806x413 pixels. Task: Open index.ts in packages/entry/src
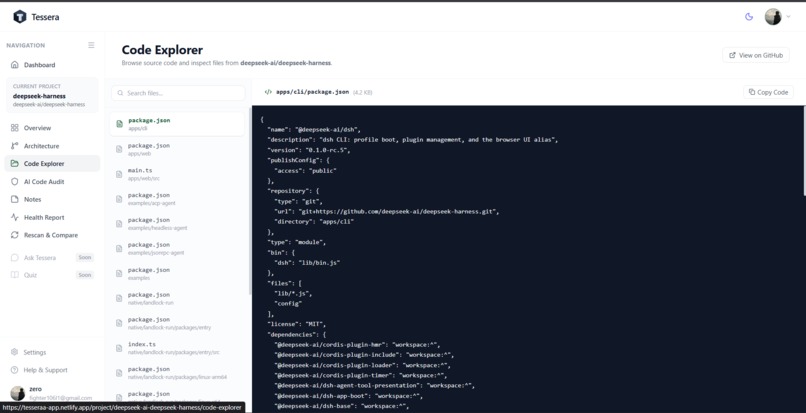click(x=177, y=348)
